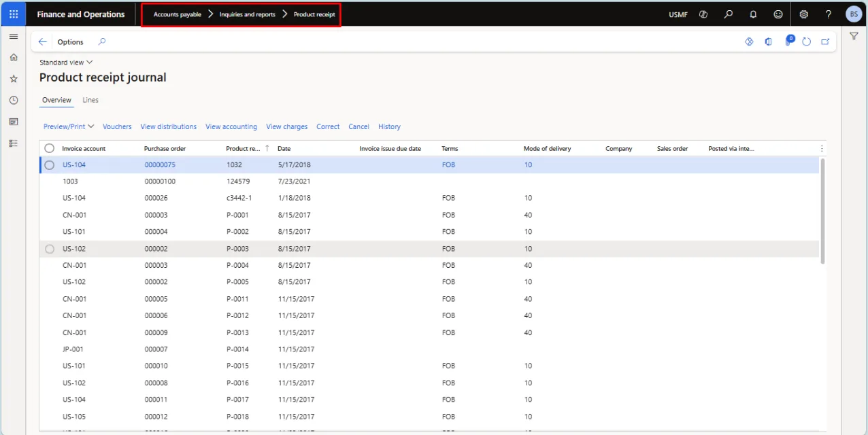Click View distributions

169,126
